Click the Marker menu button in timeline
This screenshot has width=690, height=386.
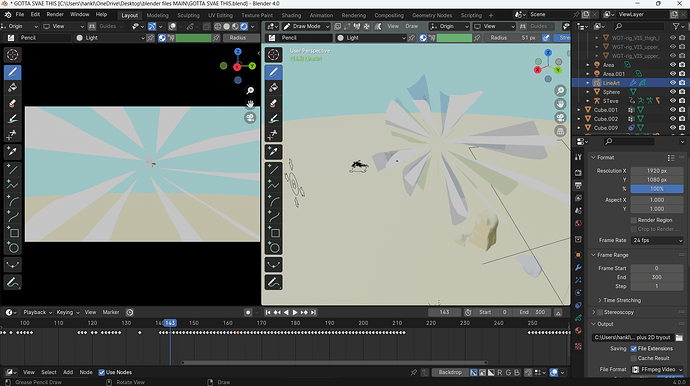click(111, 312)
